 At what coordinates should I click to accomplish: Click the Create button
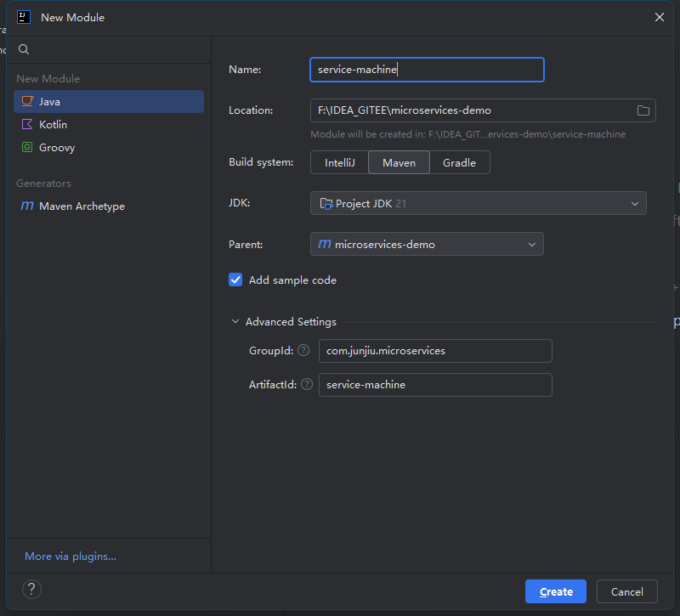tap(556, 591)
